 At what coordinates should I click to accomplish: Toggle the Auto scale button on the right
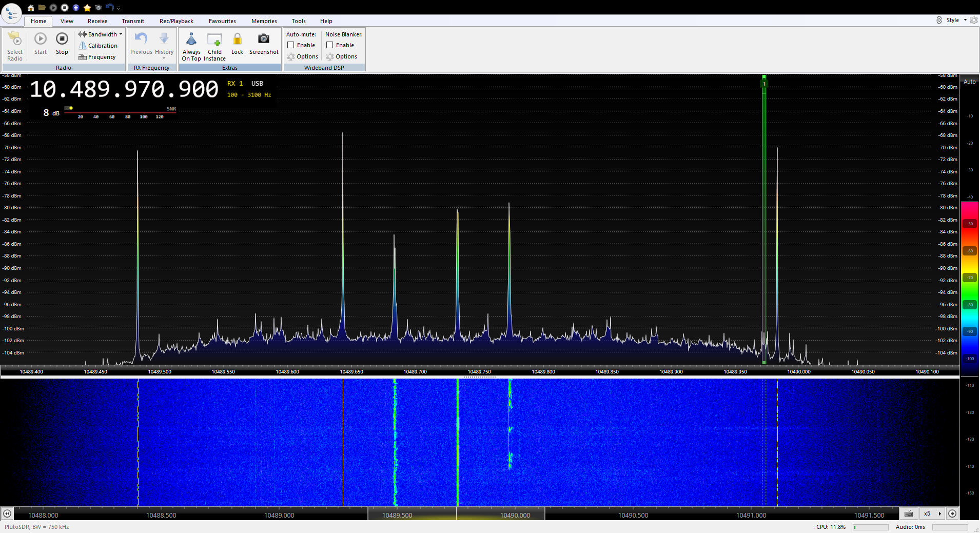(x=969, y=82)
